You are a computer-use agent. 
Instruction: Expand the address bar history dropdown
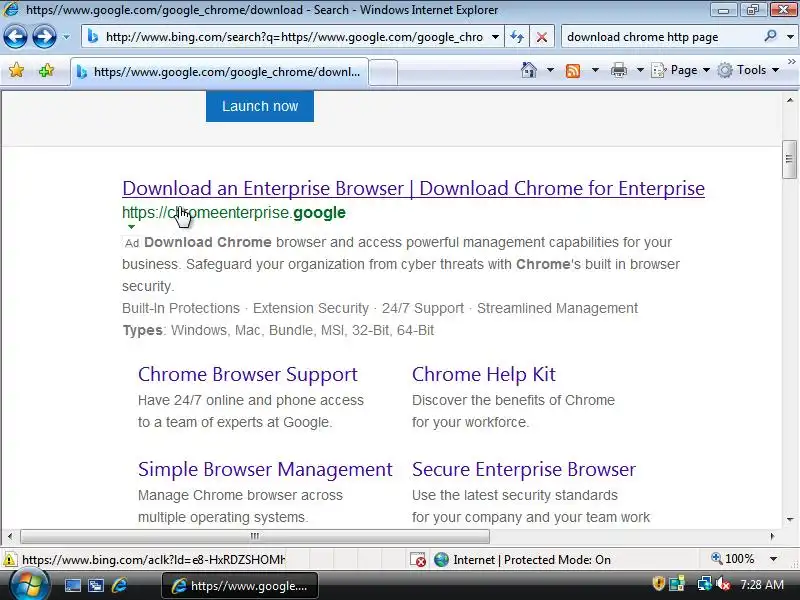coord(495,37)
